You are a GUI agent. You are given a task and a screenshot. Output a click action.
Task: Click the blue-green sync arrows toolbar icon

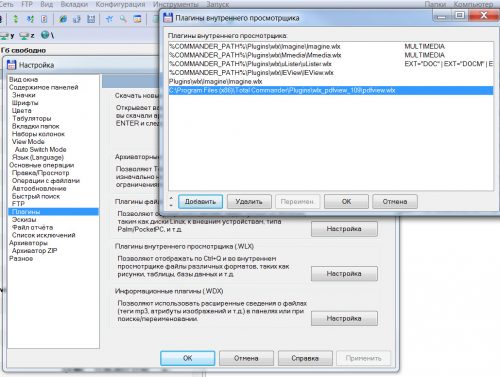point(30,19)
